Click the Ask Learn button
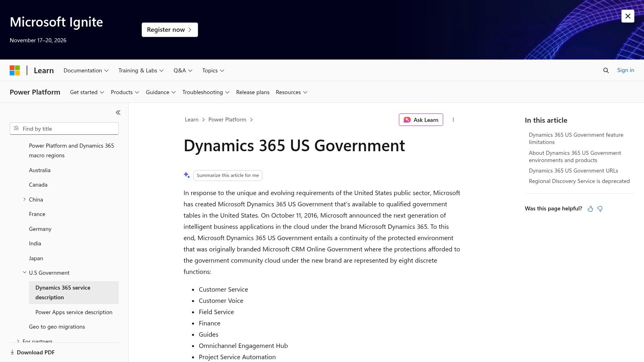 click(x=421, y=120)
